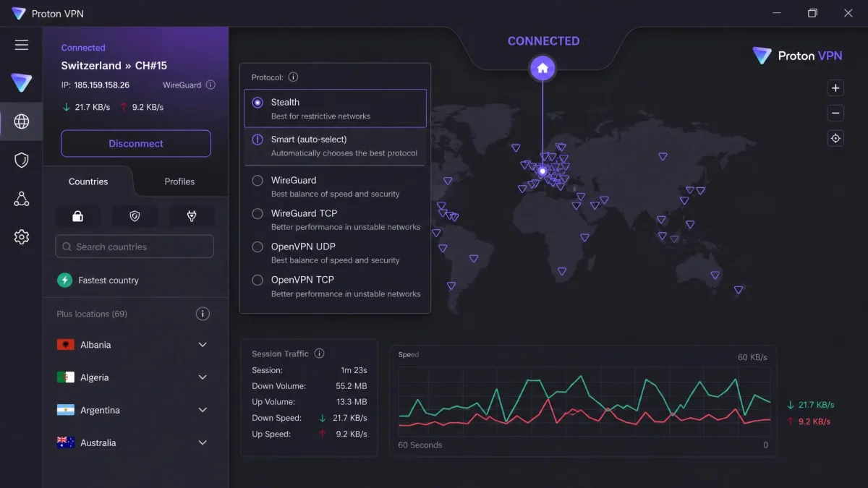The image size is (868, 488).
Task: Click the Plus locations info icon
Action: click(x=203, y=314)
